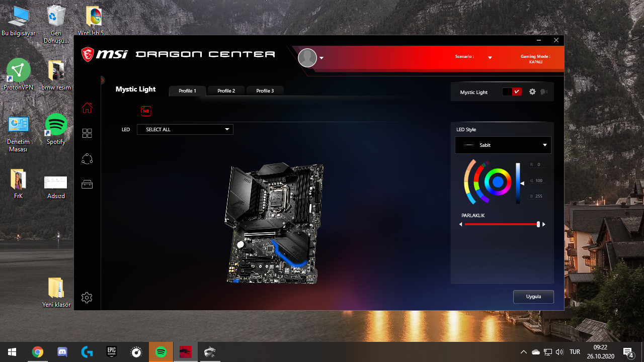
Task: Select the light blue swatch in the outer arc
Action: 471,199
